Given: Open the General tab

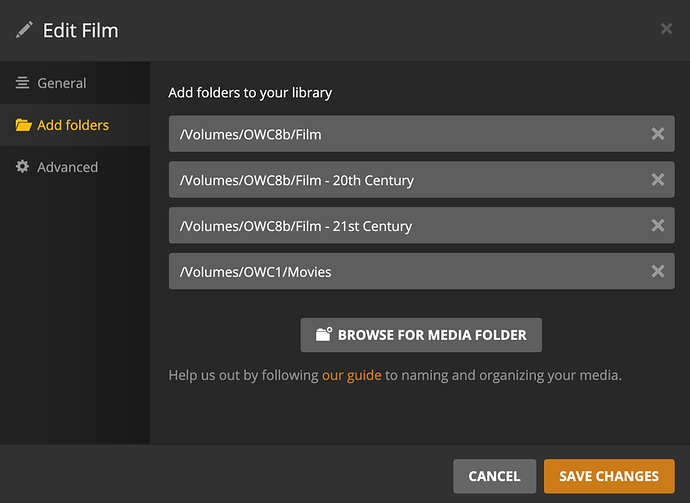Looking at the screenshot, I should (61, 83).
